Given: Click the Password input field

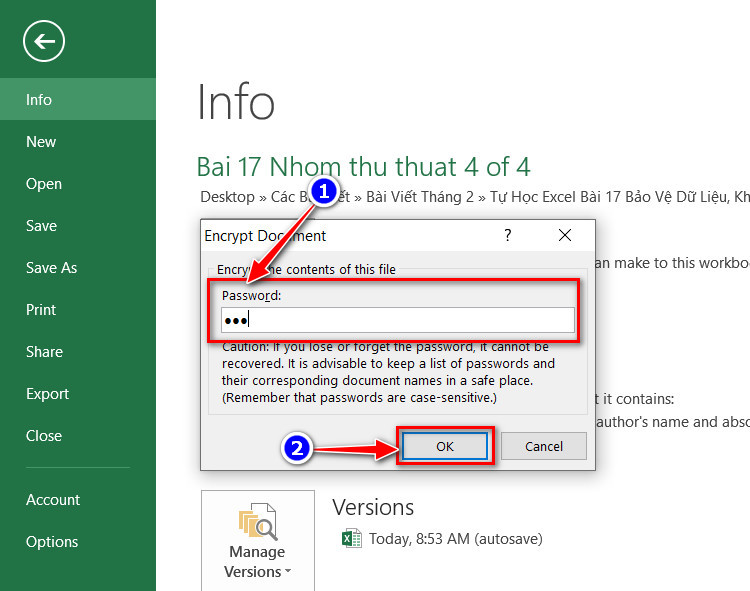Looking at the screenshot, I should (397, 320).
